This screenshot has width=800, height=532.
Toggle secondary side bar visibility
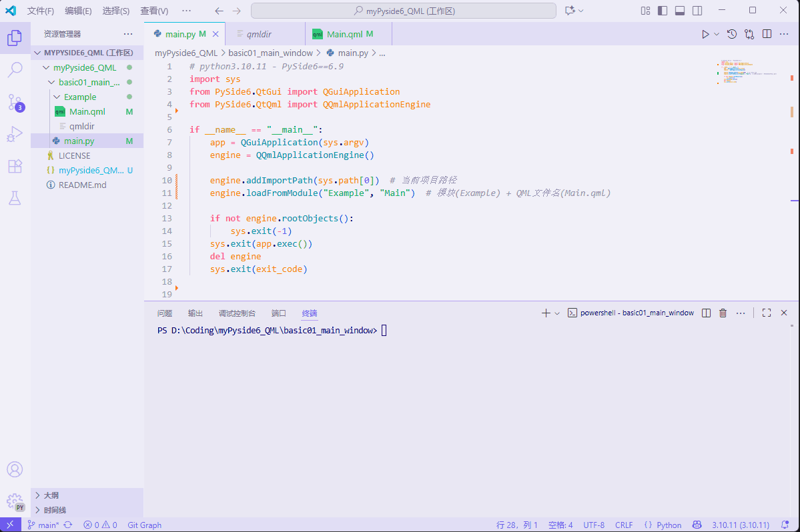pos(697,11)
